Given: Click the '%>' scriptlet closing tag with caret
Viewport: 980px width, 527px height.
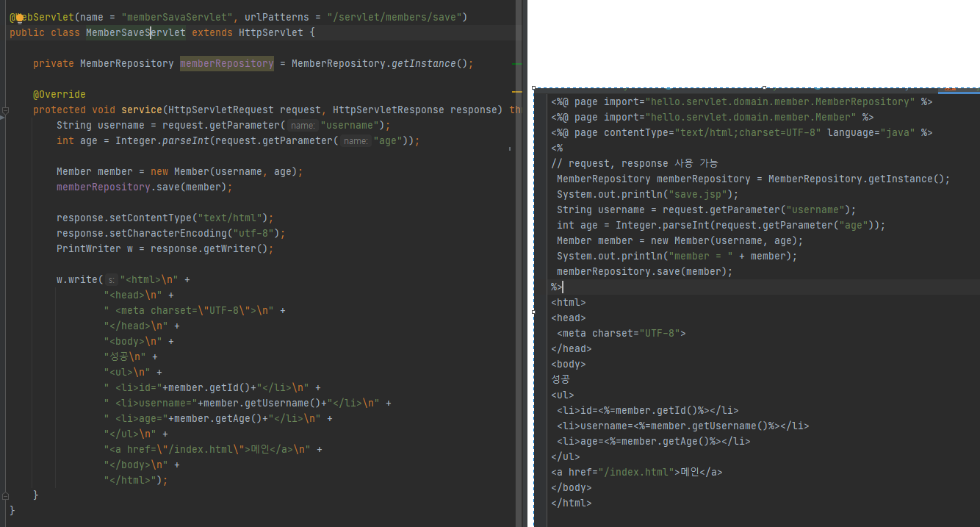Looking at the screenshot, I should pyautogui.click(x=557, y=287).
